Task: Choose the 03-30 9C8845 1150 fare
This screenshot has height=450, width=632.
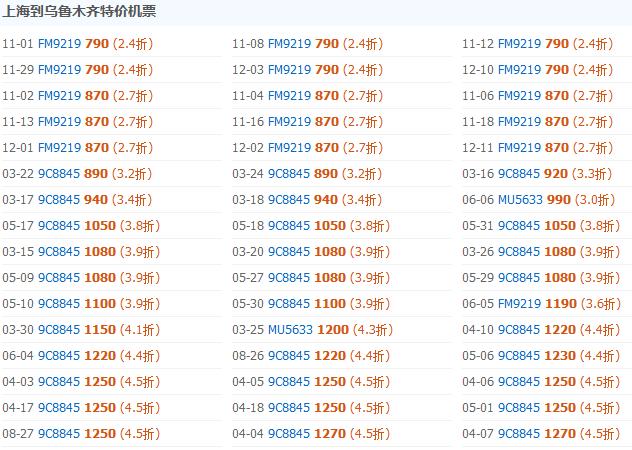Action: [81, 330]
